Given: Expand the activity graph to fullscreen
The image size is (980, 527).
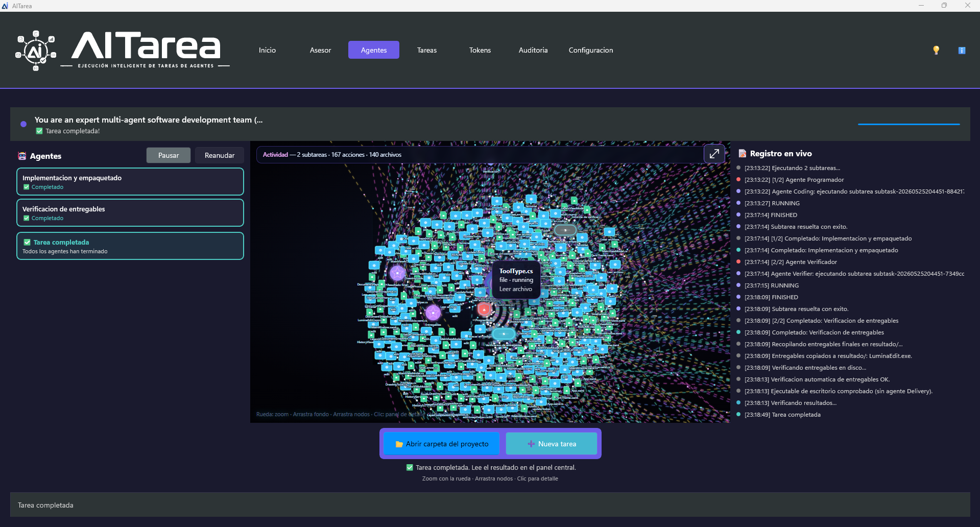Looking at the screenshot, I should coord(714,154).
